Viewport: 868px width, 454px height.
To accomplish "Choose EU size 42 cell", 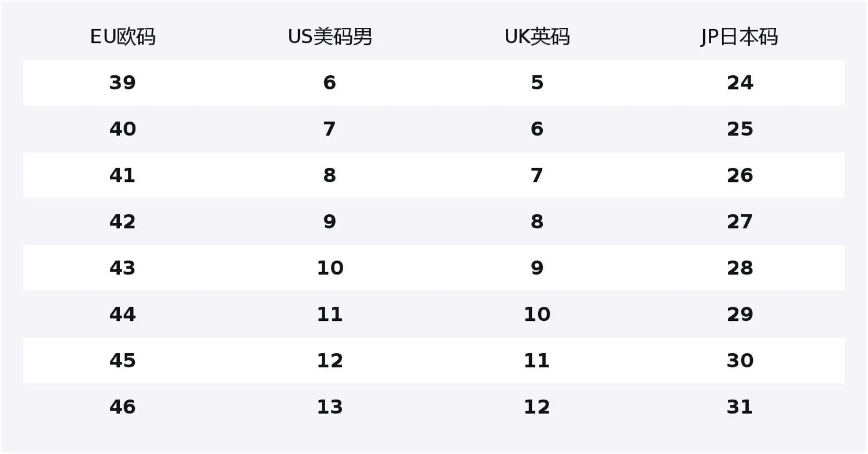I will [x=123, y=222].
